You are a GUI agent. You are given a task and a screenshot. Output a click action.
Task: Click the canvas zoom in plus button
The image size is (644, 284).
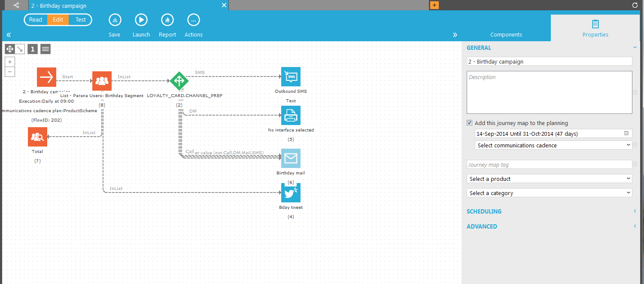10,62
